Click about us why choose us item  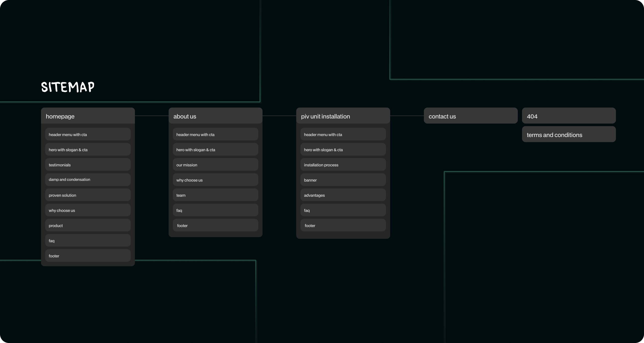tap(215, 180)
